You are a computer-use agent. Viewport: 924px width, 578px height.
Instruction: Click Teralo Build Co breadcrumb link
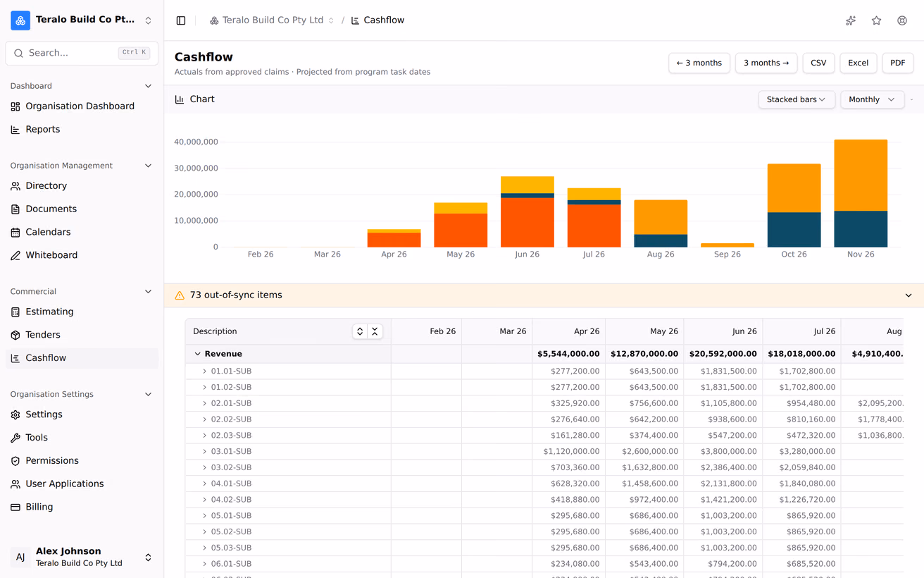tap(272, 20)
